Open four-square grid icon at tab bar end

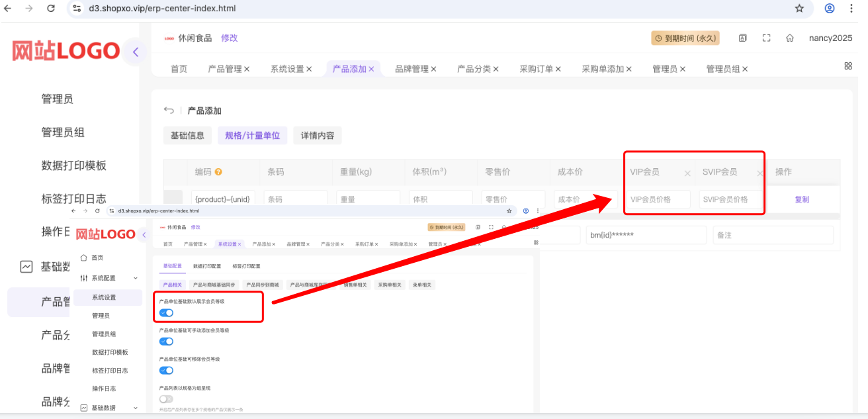[x=848, y=66]
